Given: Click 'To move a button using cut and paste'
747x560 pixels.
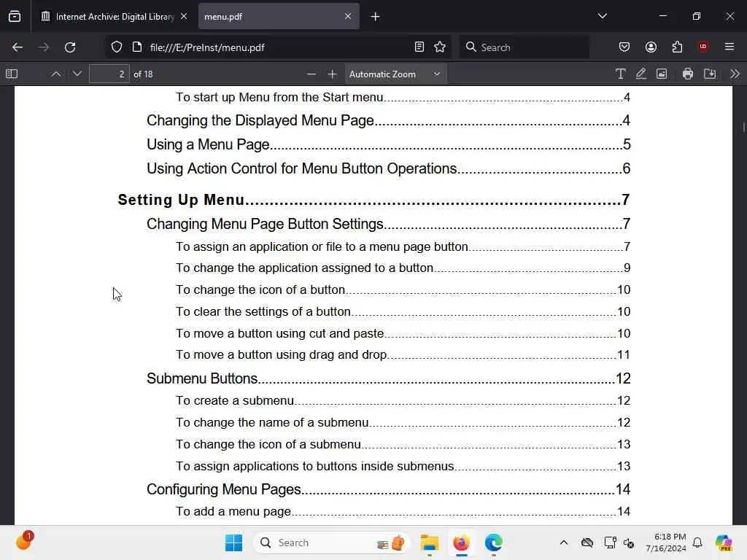Looking at the screenshot, I should (403, 333).
